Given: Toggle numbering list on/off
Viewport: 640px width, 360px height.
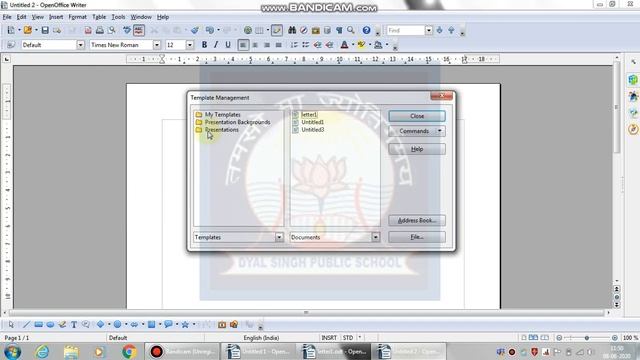Looking at the screenshot, I should [x=294, y=45].
